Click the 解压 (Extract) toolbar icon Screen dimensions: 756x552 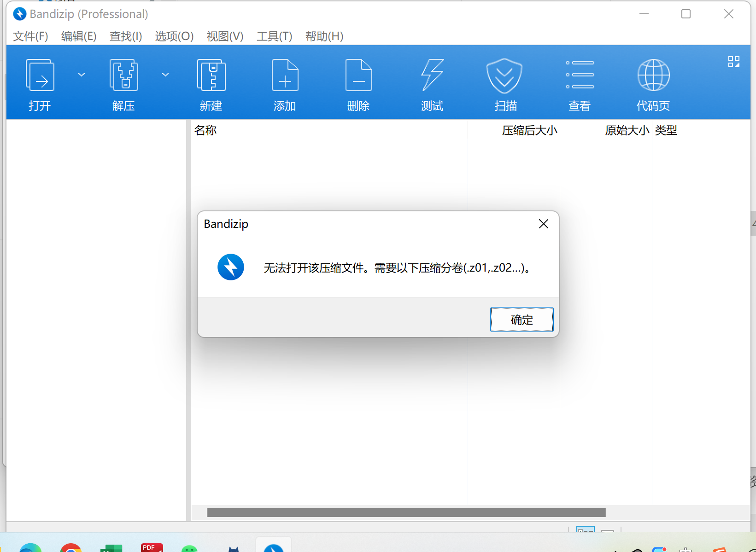(123, 75)
